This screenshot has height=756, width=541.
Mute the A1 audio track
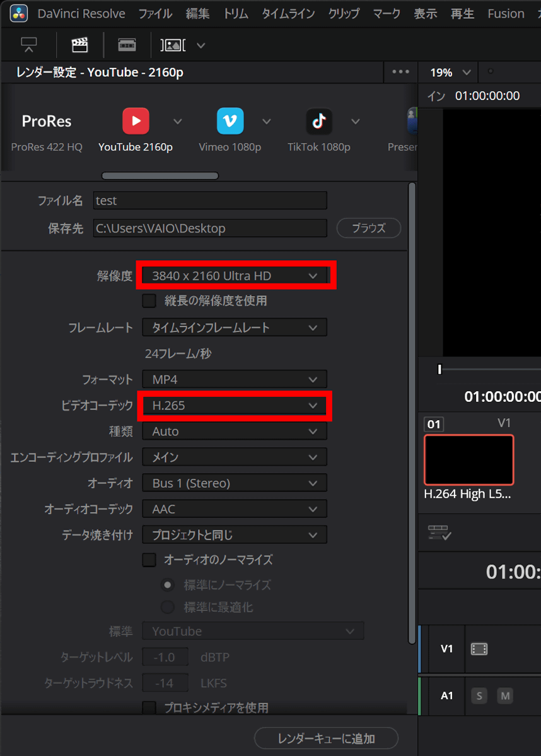click(504, 696)
